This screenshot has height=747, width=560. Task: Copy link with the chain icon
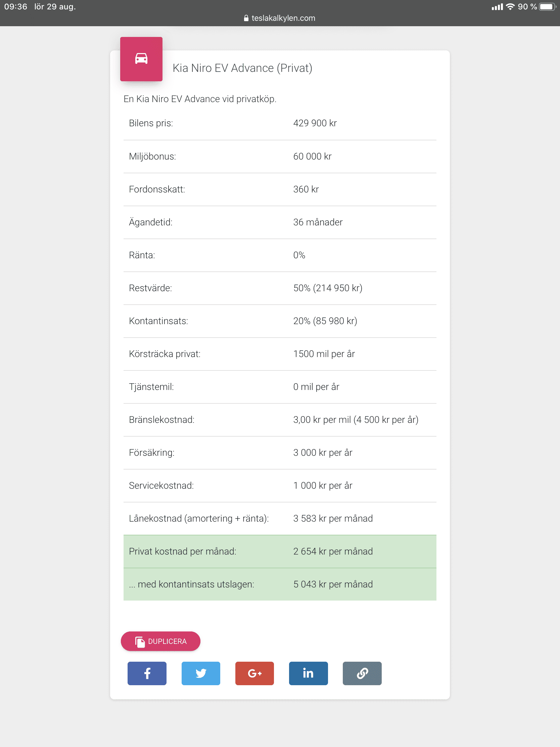362,673
